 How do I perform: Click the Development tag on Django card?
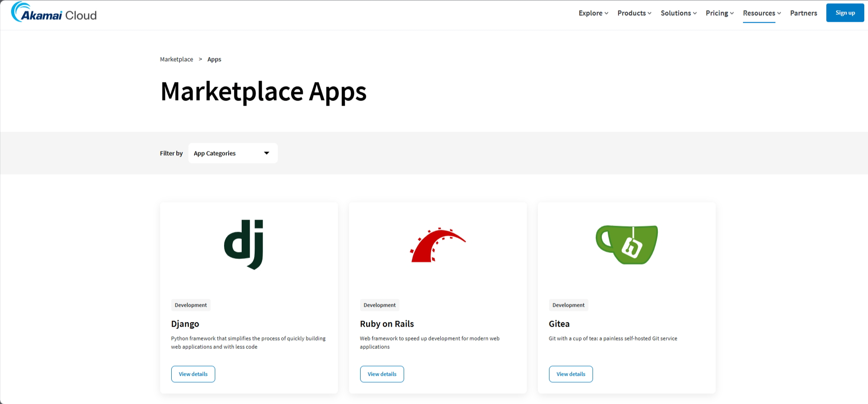click(x=191, y=305)
